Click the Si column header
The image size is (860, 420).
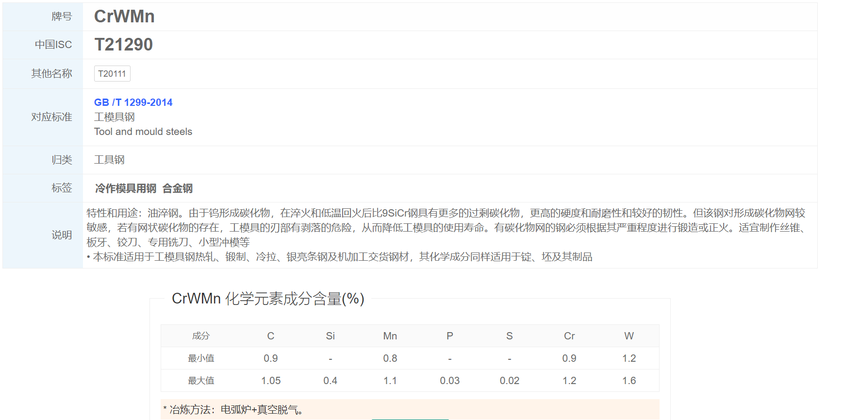tap(330, 336)
